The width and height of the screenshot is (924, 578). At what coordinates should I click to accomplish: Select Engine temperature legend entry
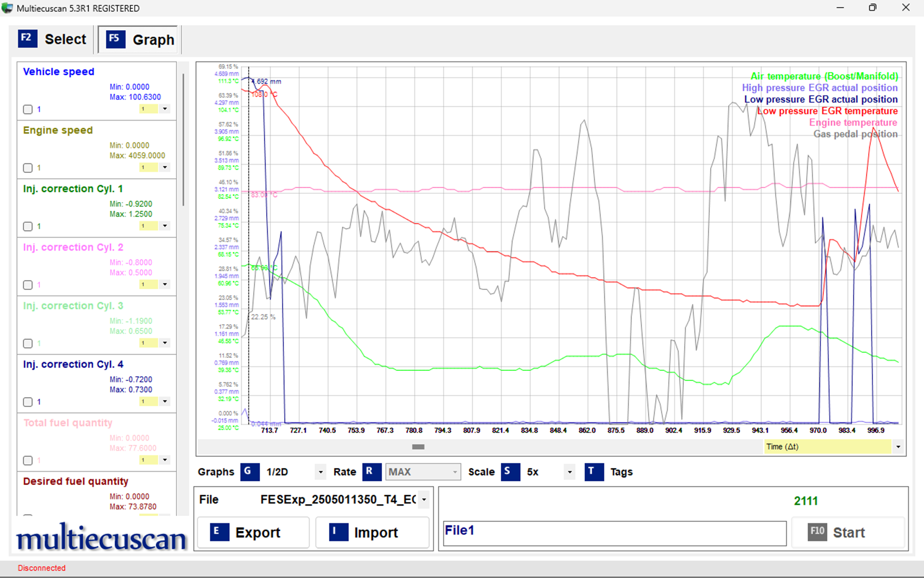853,123
